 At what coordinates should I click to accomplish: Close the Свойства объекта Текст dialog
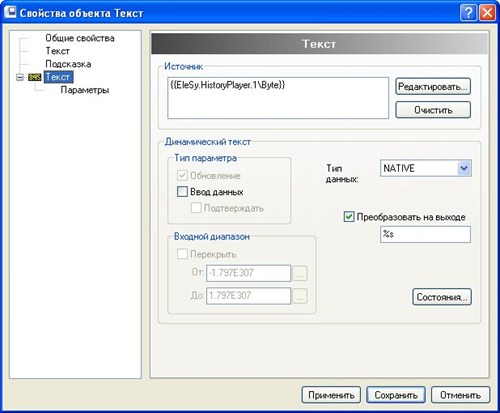point(487,13)
